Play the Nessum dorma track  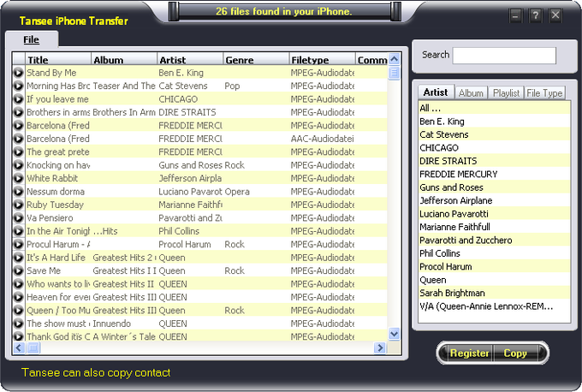tap(18, 192)
